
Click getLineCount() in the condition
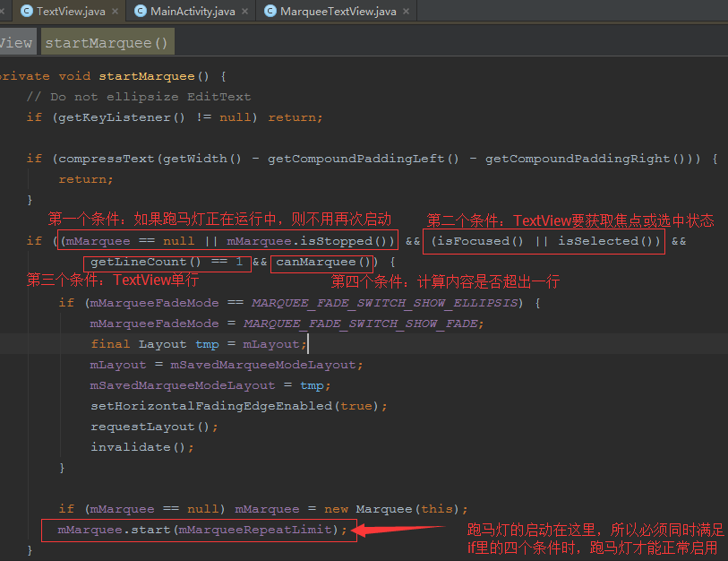pyautogui.click(x=146, y=262)
